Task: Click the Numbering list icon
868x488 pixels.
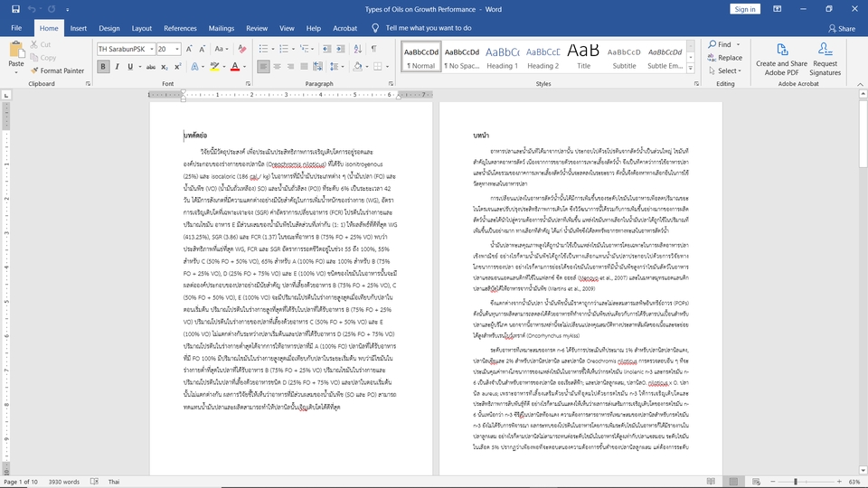Action: (284, 49)
